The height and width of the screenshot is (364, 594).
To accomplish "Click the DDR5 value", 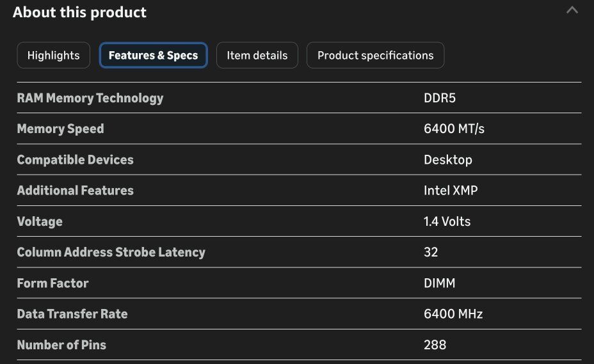I will pos(440,98).
